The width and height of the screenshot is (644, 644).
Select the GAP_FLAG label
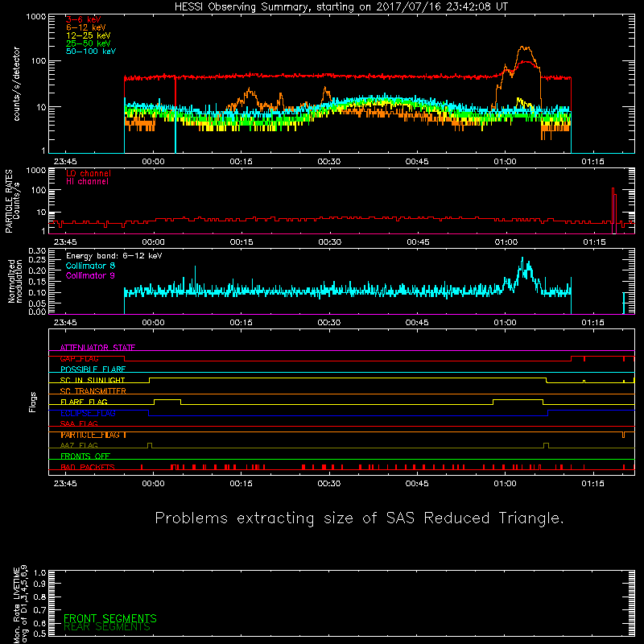coord(79,358)
